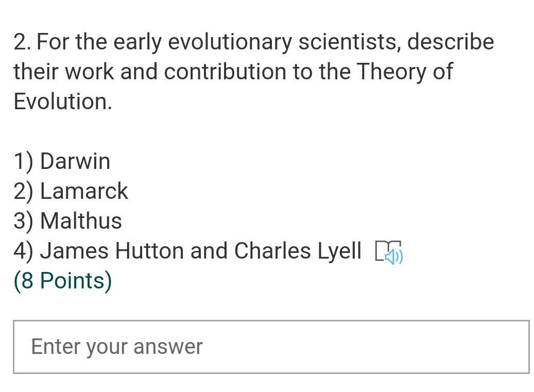The image size is (534, 392).
Task: Click the "2) Lamarck" list line
Action: coord(71,191)
